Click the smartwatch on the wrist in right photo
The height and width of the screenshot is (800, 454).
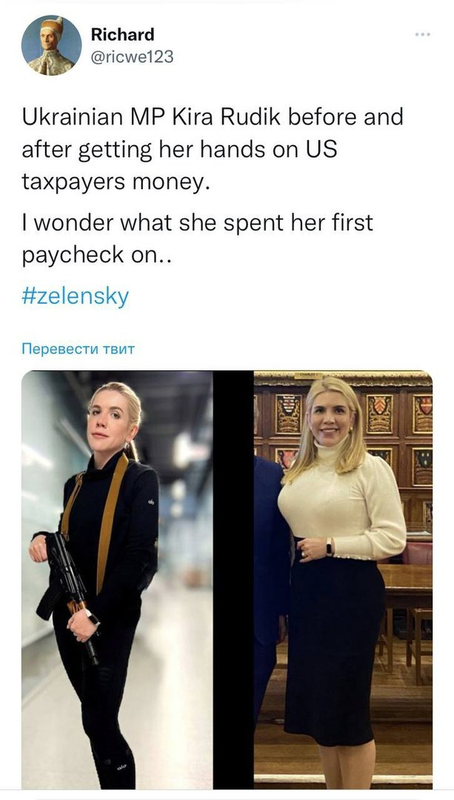[330, 548]
